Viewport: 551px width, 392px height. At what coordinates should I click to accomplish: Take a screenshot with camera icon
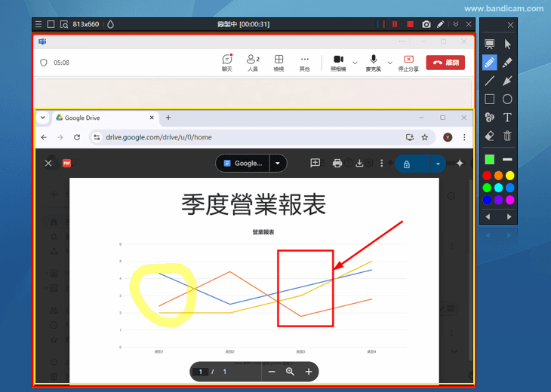click(x=426, y=24)
